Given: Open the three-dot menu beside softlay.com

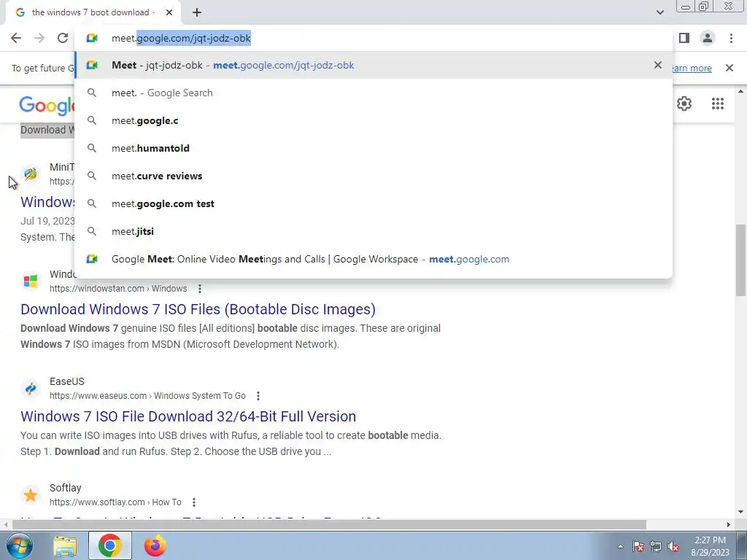Looking at the screenshot, I should (x=194, y=502).
